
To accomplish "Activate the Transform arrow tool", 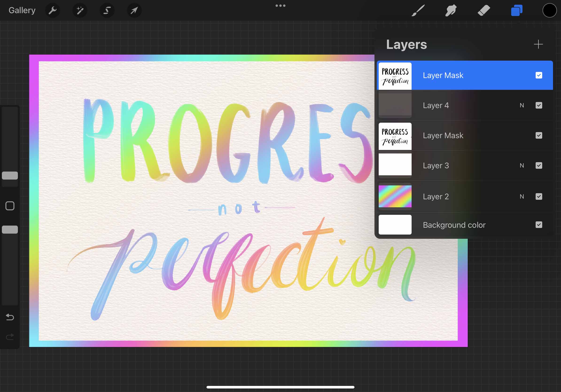I will tap(134, 11).
